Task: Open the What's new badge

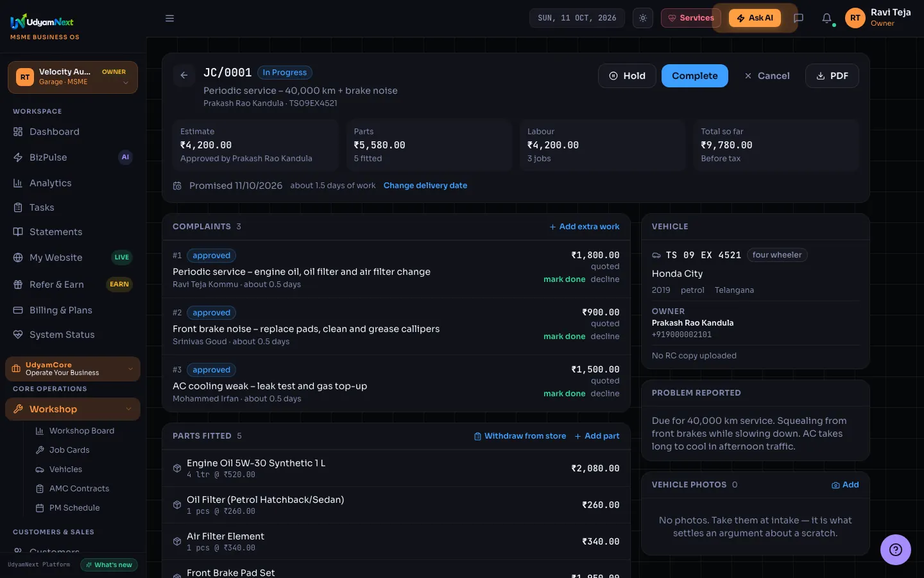Action: pyautogui.click(x=109, y=565)
